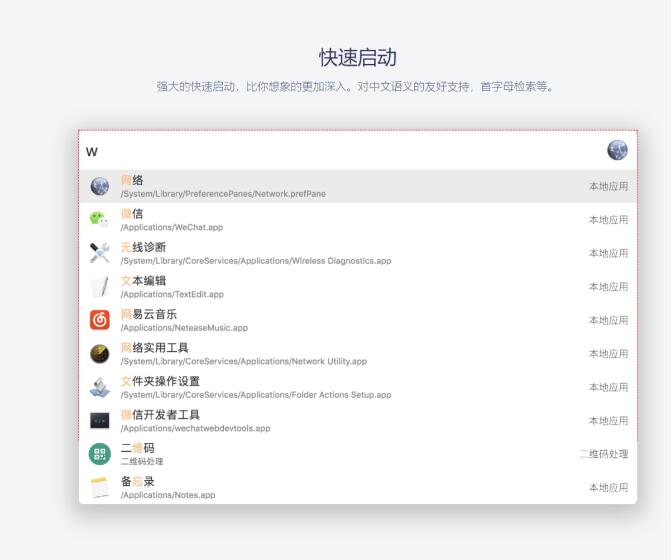Click the 二维码处理 label on the right

pos(604,454)
